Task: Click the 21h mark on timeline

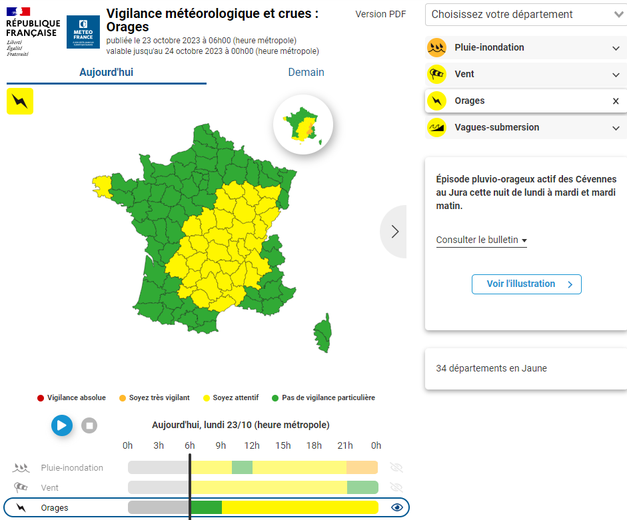Action: (x=345, y=446)
